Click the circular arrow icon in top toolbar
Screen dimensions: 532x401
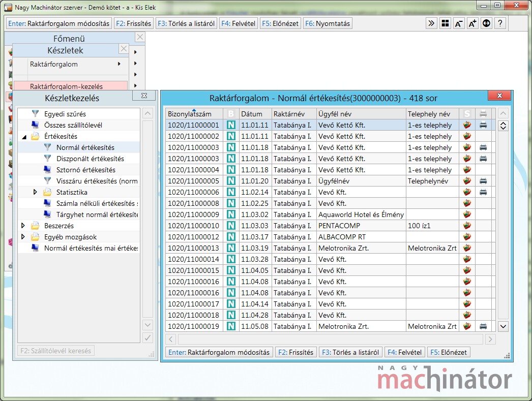point(486,23)
